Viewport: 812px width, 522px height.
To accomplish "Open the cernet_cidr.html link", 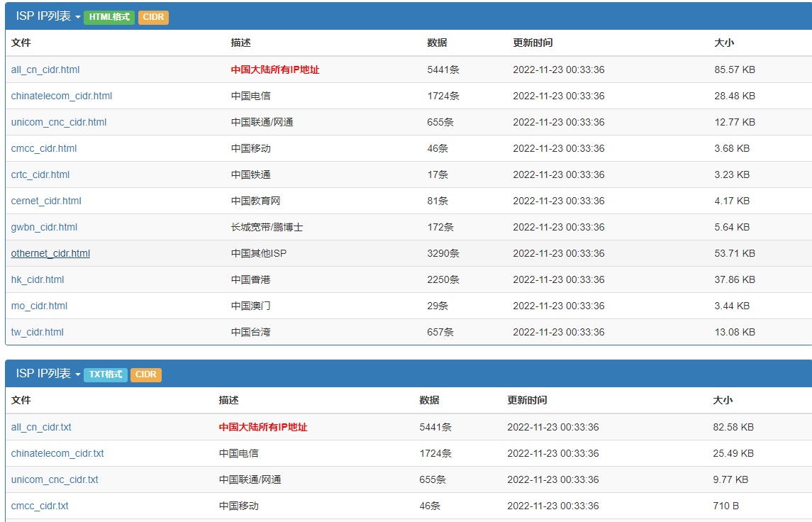I will [x=46, y=201].
